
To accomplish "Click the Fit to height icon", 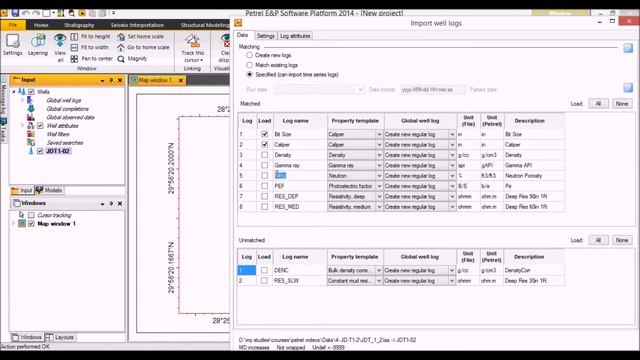I will [x=74, y=37].
